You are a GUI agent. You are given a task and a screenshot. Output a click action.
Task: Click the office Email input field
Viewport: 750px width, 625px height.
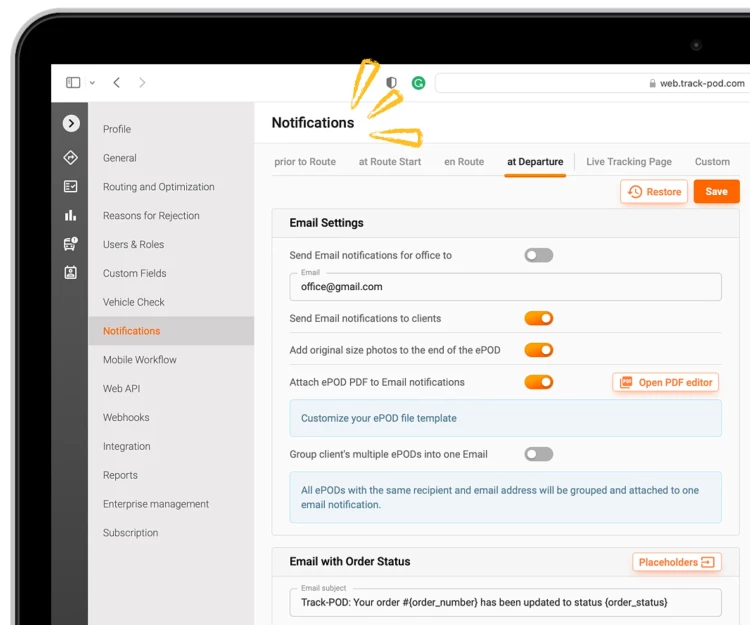click(505, 287)
